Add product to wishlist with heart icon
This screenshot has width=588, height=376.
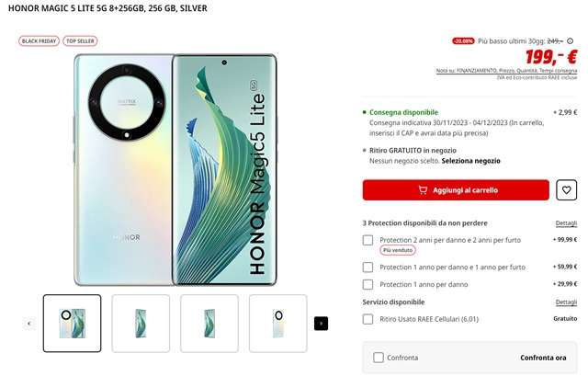click(x=566, y=190)
